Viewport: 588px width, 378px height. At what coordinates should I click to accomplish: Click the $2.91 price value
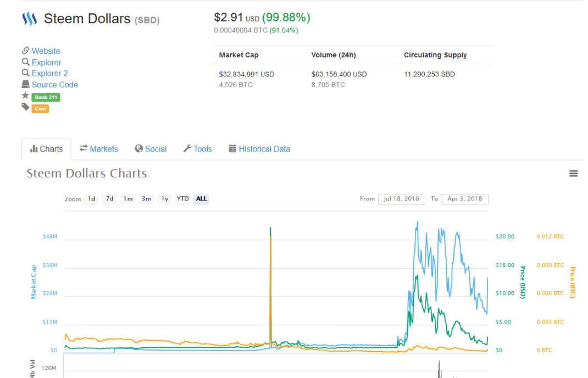tap(229, 17)
